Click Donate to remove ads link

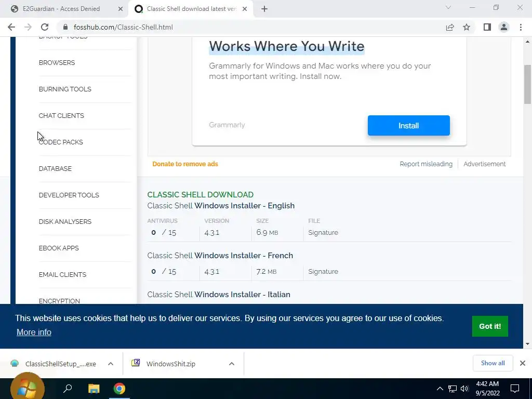[x=185, y=164]
